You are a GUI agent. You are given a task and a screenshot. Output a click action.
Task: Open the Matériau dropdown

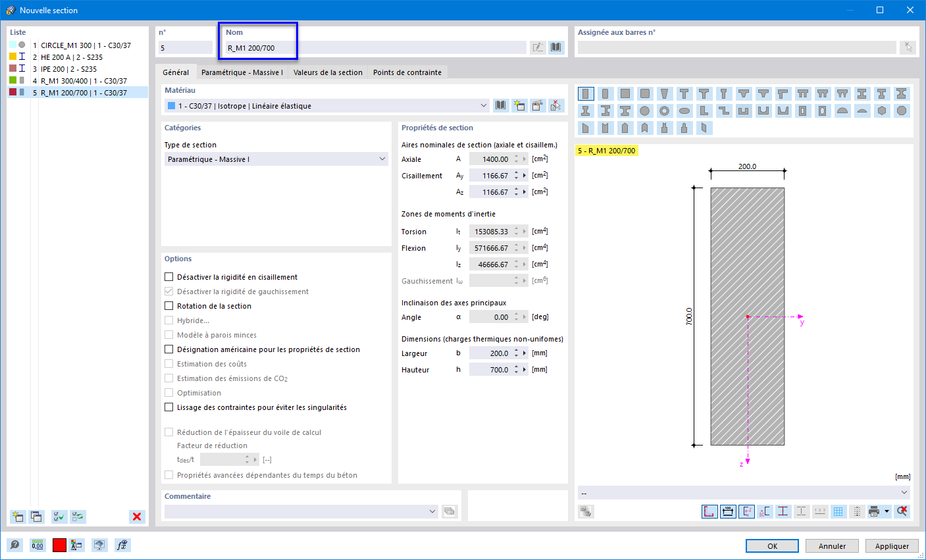tap(484, 105)
